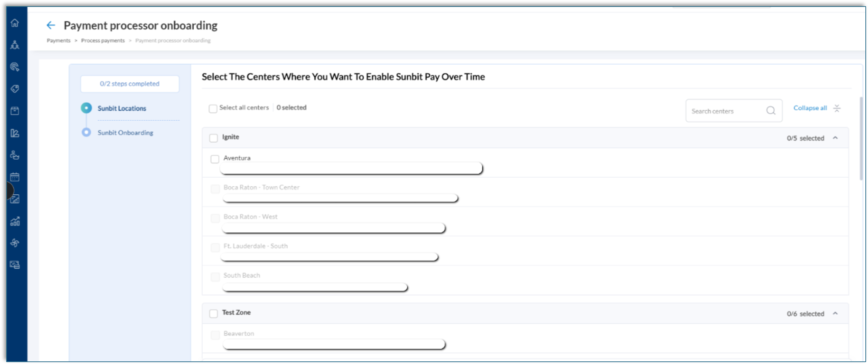This screenshot has height=364, width=868.
Task: Check the Select all centers checkbox
Action: pos(213,109)
